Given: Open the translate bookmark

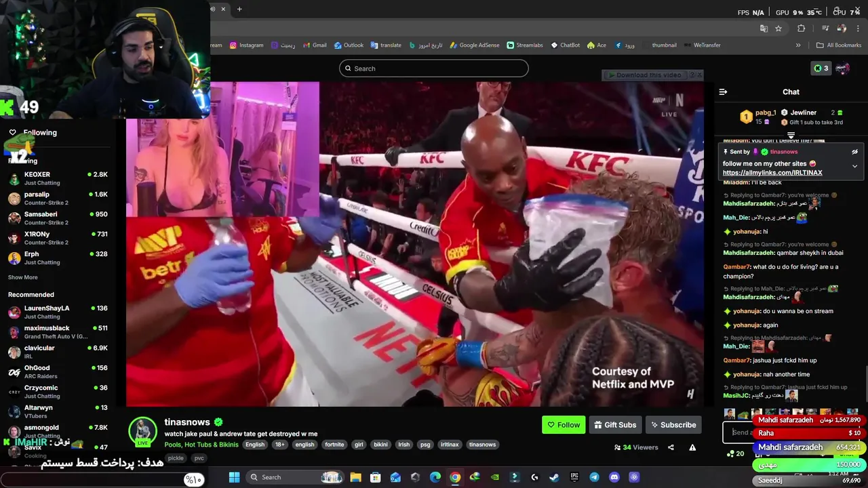Looking at the screenshot, I should (386, 45).
